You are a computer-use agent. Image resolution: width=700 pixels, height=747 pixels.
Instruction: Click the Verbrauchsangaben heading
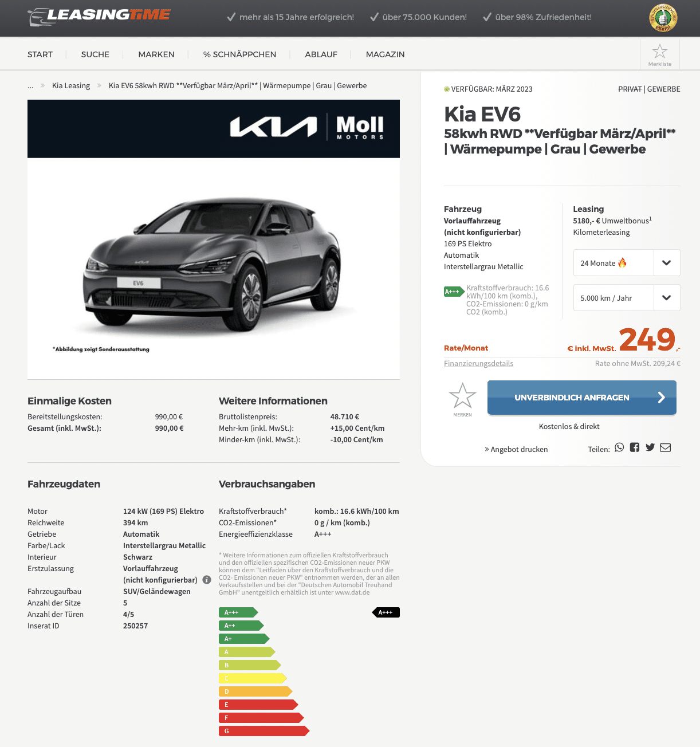[x=267, y=484]
